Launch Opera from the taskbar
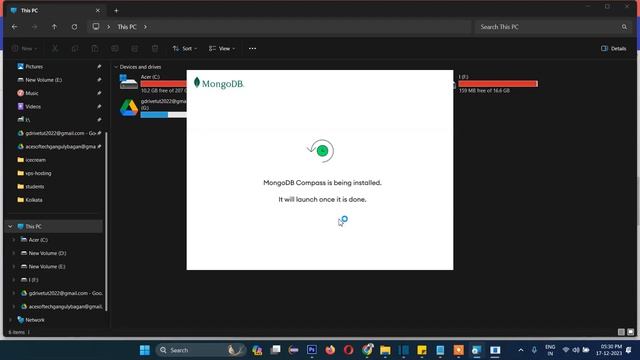The height and width of the screenshot is (360, 640). point(349,350)
